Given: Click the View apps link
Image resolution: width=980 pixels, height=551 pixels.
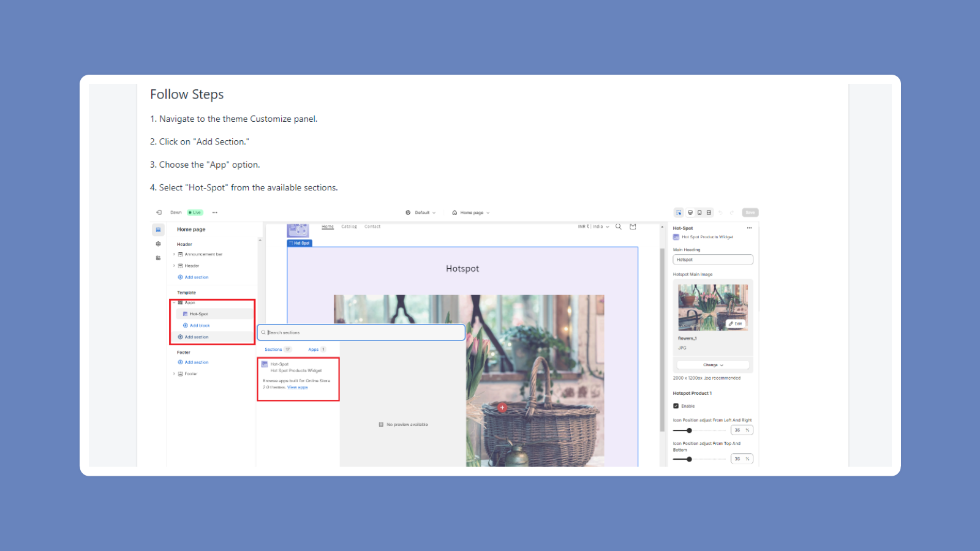Looking at the screenshot, I should 298,387.
